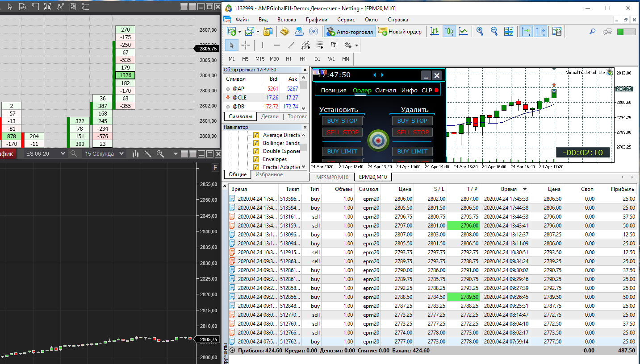Select the crosshair cursor tool

pos(246,45)
